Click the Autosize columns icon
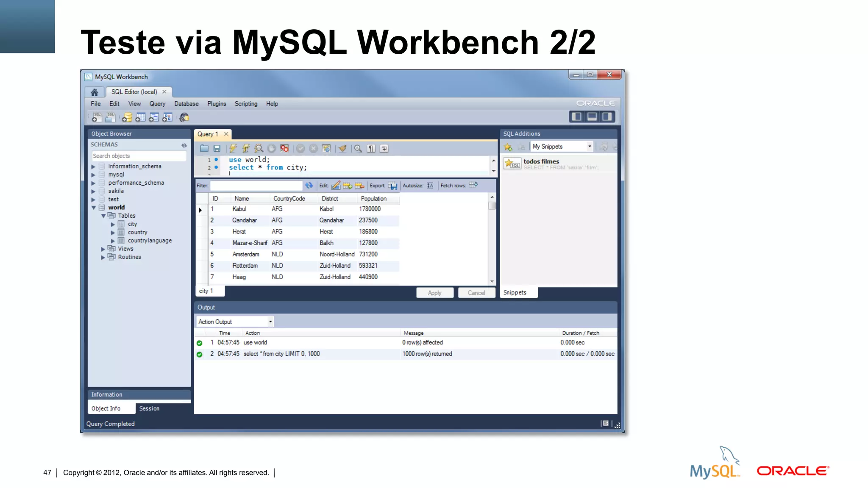The width and height of the screenshot is (868, 488). click(430, 186)
